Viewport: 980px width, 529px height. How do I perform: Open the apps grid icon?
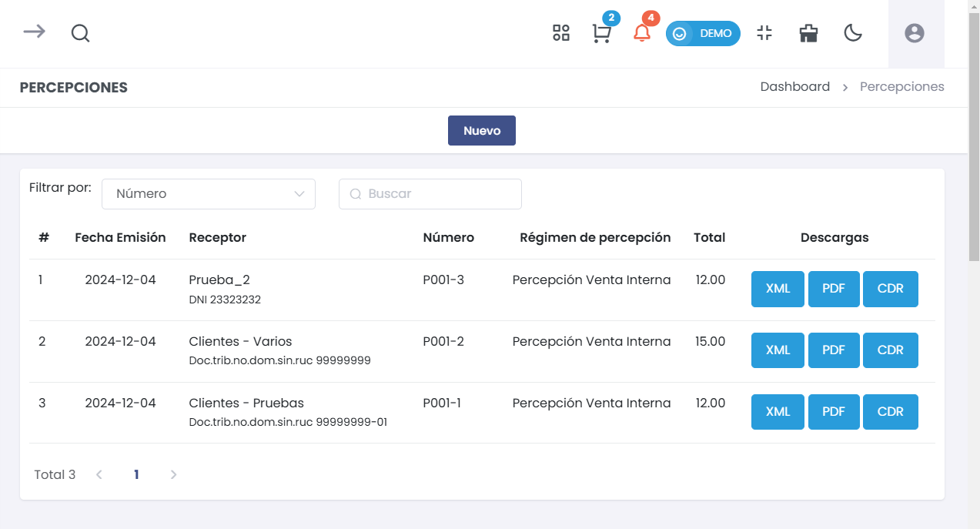coord(561,33)
